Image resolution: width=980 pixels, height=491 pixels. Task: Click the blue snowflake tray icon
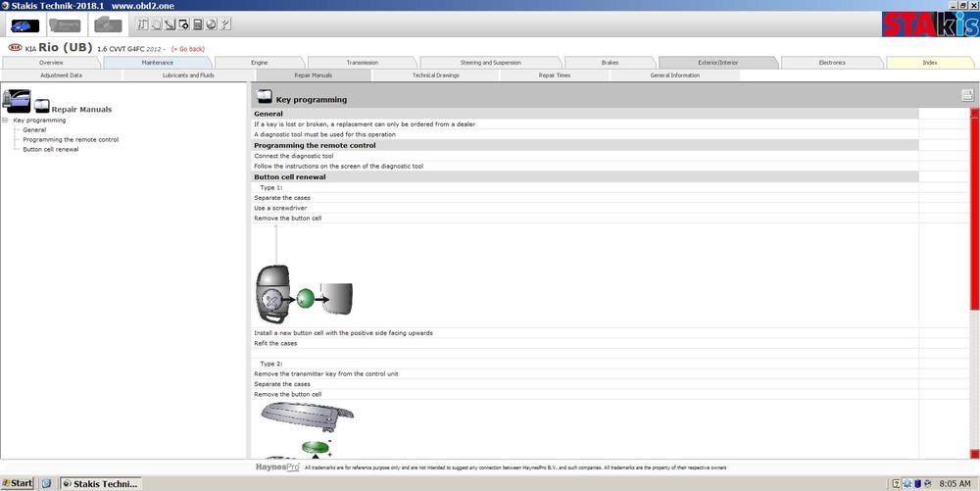(906, 483)
